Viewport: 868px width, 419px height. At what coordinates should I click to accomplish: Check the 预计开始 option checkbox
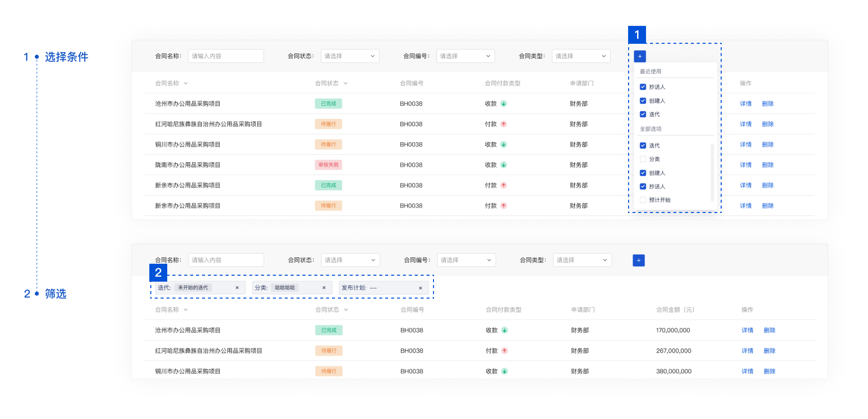click(x=643, y=200)
